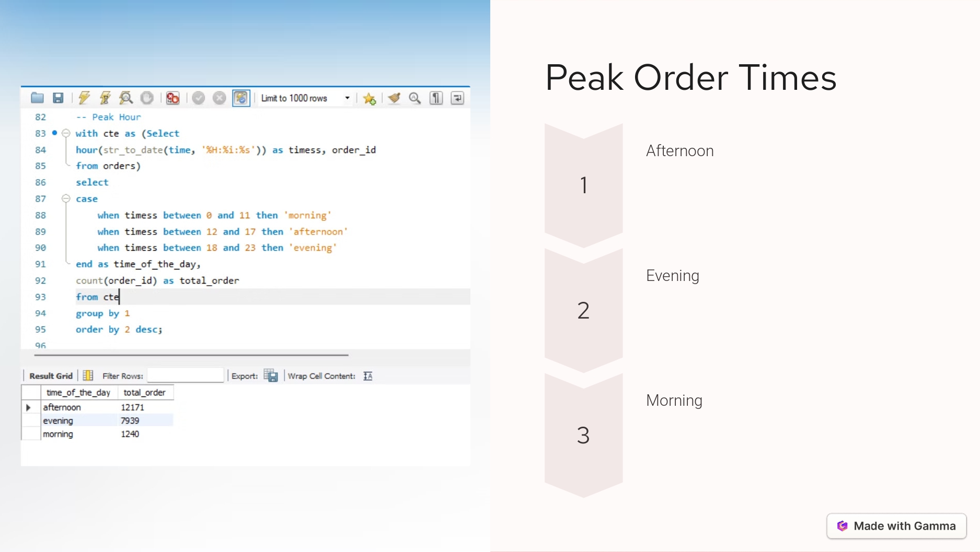This screenshot has width=980, height=552.
Task: Open the Made with Gamma badge
Action: [896, 526]
